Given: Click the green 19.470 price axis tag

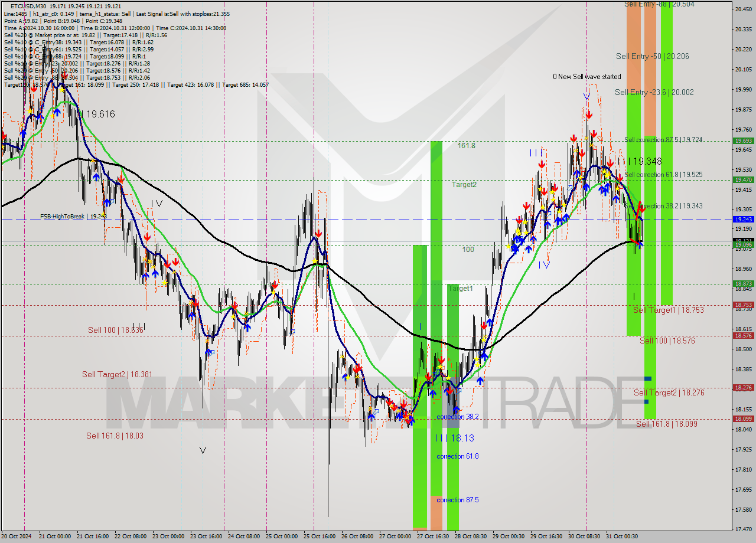Looking at the screenshot, I should pyautogui.click(x=743, y=179).
